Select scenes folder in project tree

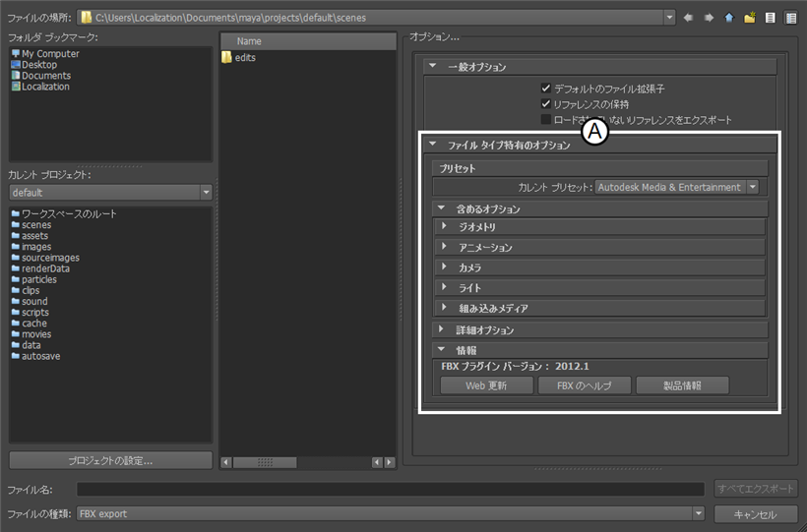(x=35, y=225)
